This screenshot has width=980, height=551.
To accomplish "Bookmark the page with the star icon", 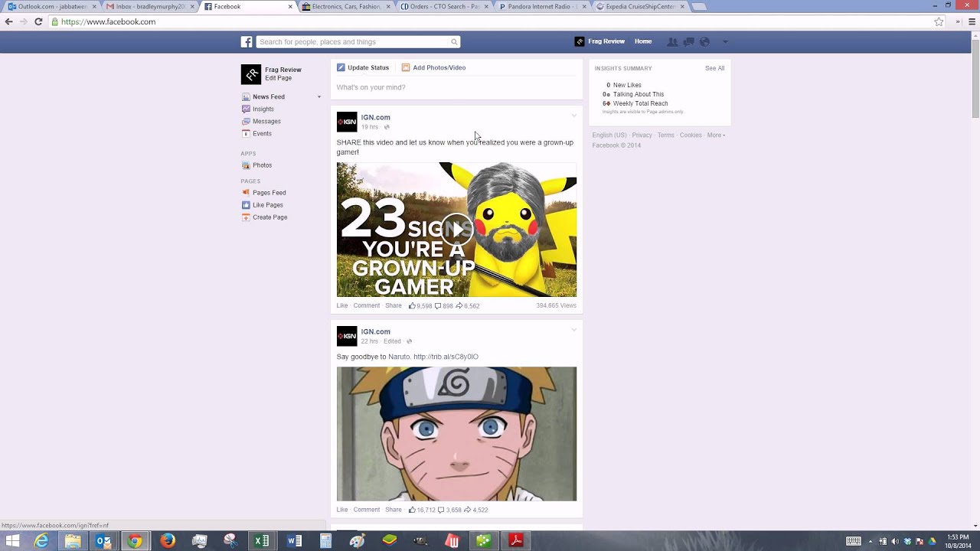I will 939,21.
